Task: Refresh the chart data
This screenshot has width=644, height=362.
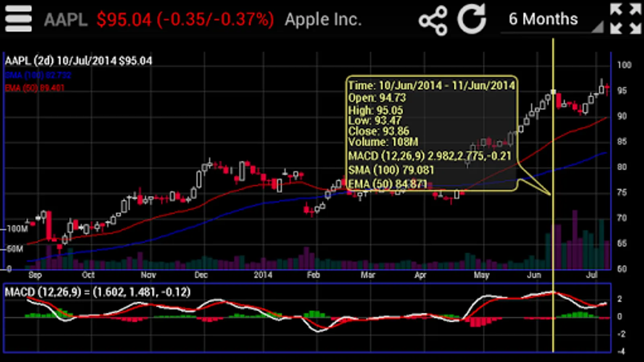Action: click(x=472, y=19)
